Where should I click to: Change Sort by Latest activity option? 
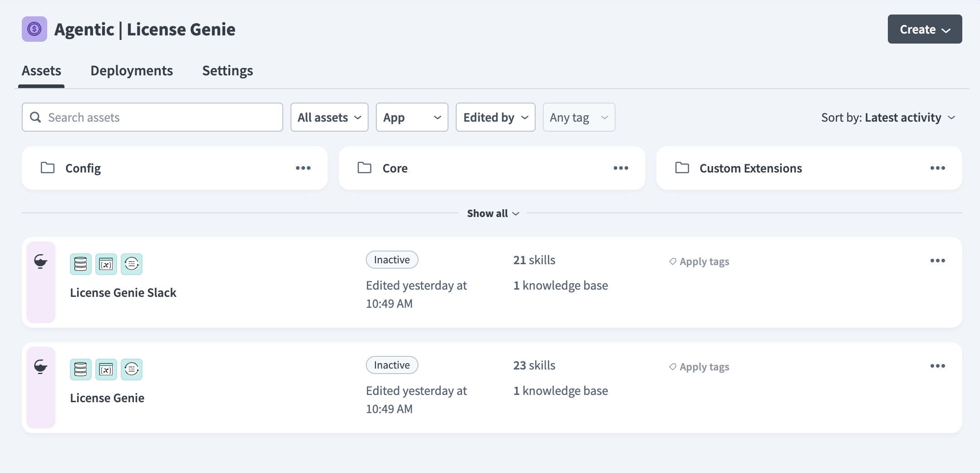(889, 118)
